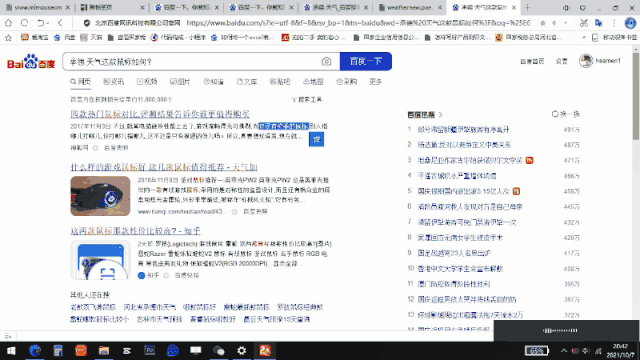Open hot search item number 5
Viewport: 640px width, 360px height.
coord(463,191)
